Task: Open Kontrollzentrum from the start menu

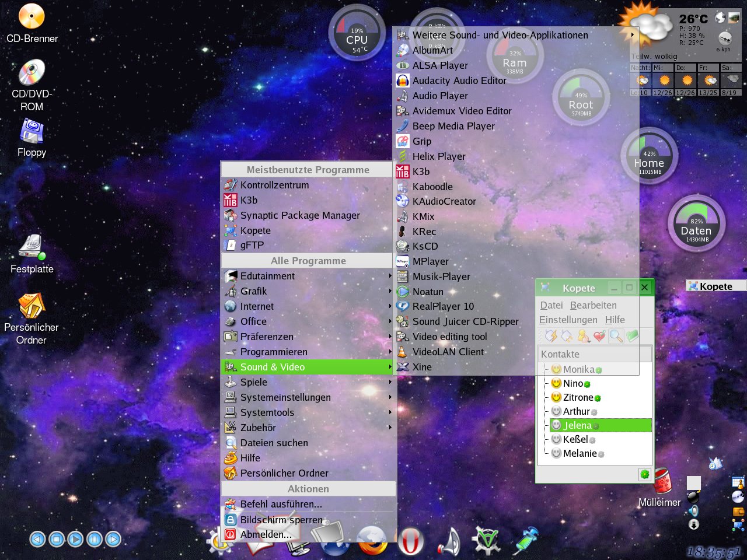Action: click(x=308, y=185)
